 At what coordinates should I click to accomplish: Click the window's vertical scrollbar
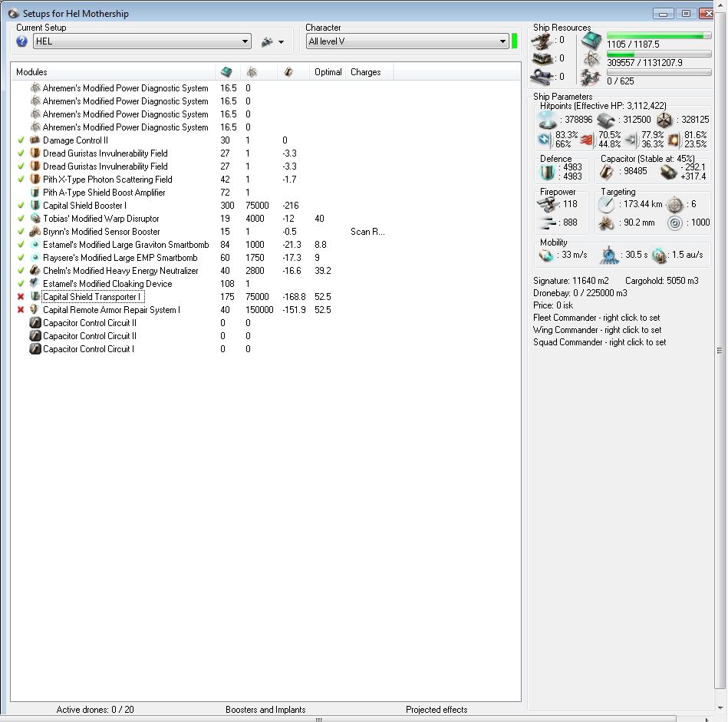720,351
